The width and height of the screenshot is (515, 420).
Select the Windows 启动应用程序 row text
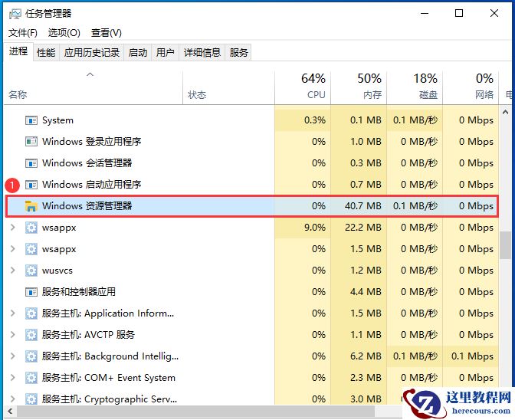tap(92, 185)
